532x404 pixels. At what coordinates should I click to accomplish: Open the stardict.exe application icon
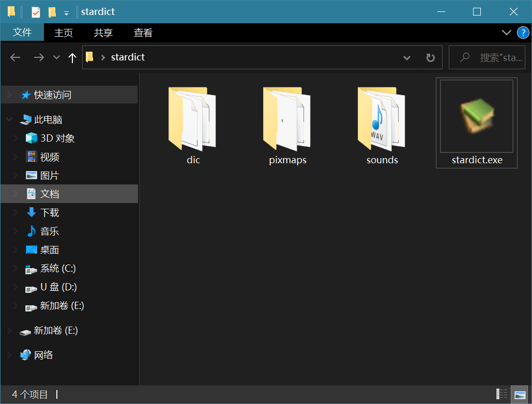pyautogui.click(x=476, y=117)
